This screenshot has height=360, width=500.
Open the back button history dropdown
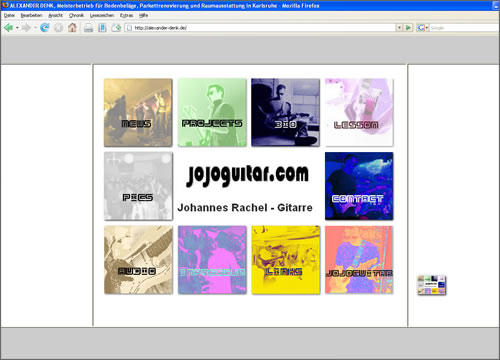17,28
